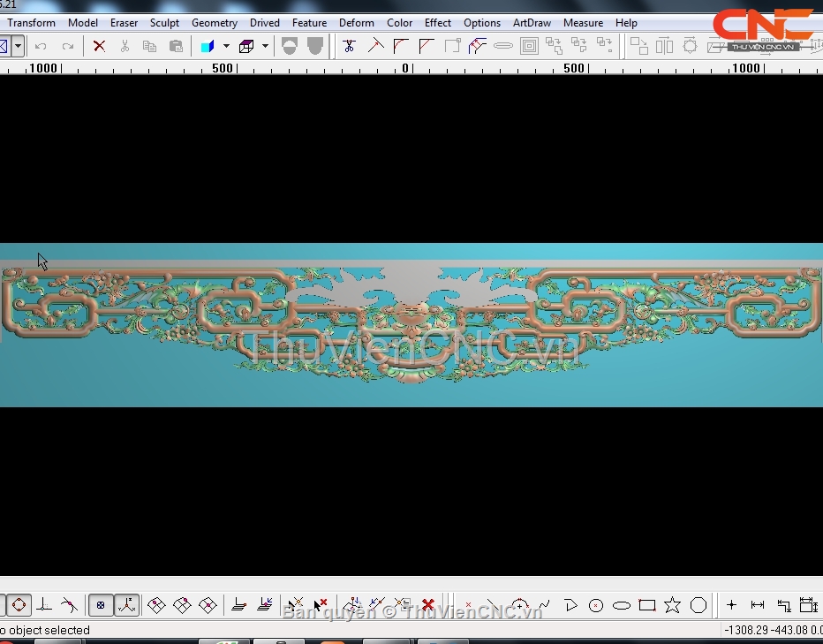Screen dimensions: 823x644
Task: Click the Paste clipboard icon
Action: 176,46
